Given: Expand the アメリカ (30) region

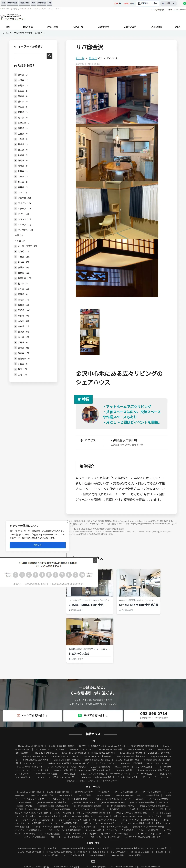Looking at the screenshot, I should point(15,198).
